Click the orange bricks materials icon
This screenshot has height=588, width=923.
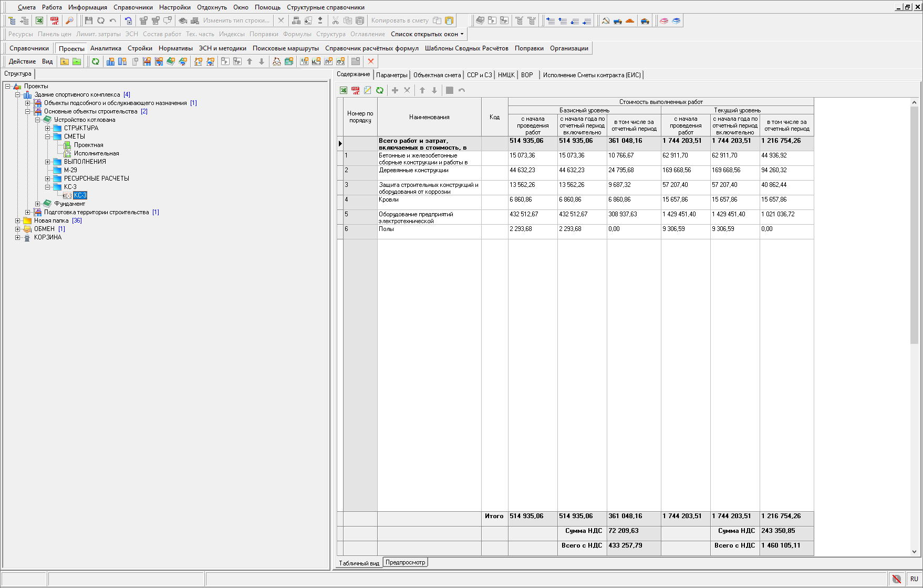point(630,20)
